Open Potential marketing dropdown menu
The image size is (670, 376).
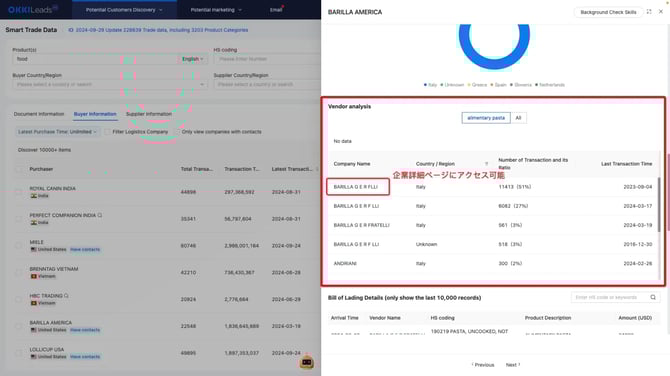tap(216, 10)
